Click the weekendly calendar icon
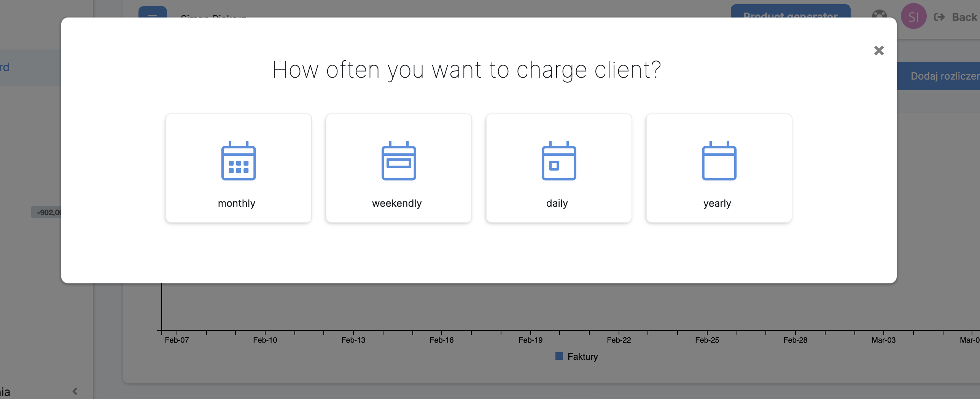The image size is (980, 399). [x=399, y=161]
